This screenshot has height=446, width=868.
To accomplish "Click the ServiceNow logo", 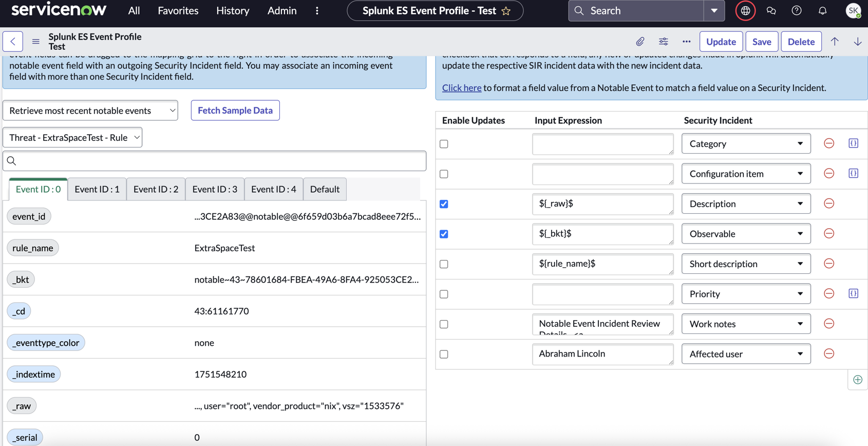I will click(x=59, y=9).
